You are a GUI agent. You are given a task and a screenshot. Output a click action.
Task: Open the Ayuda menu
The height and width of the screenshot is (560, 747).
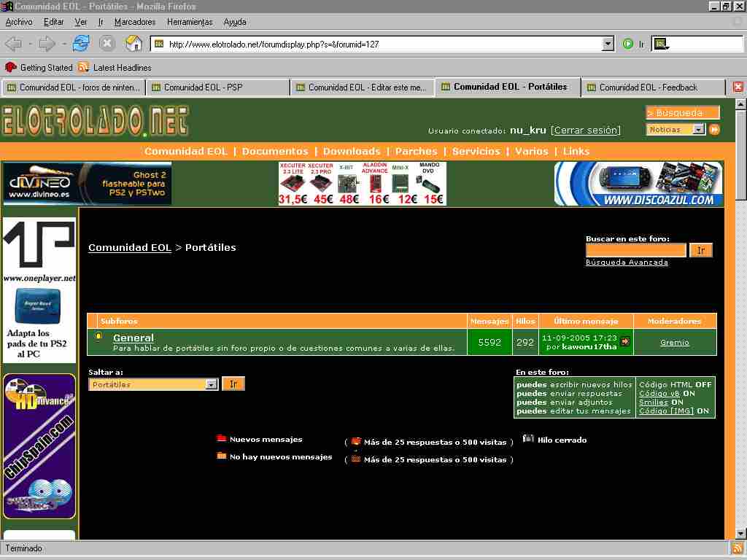235,22
